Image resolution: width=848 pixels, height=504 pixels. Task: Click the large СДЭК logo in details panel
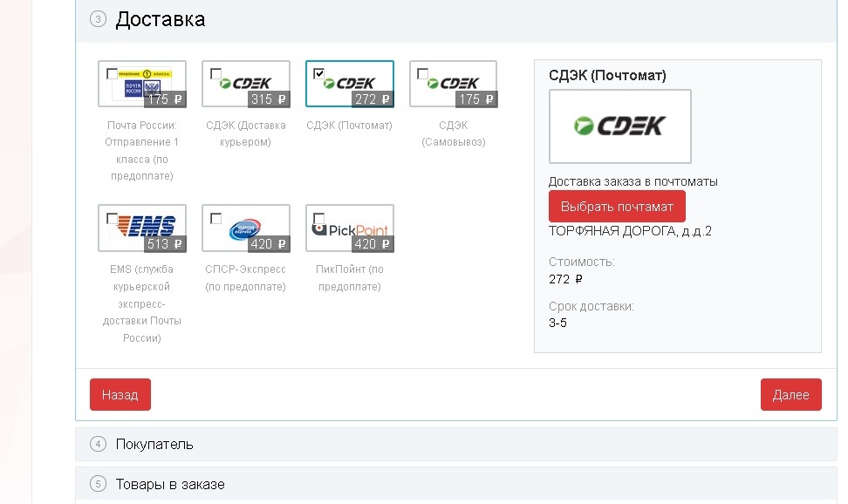tap(619, 126)
